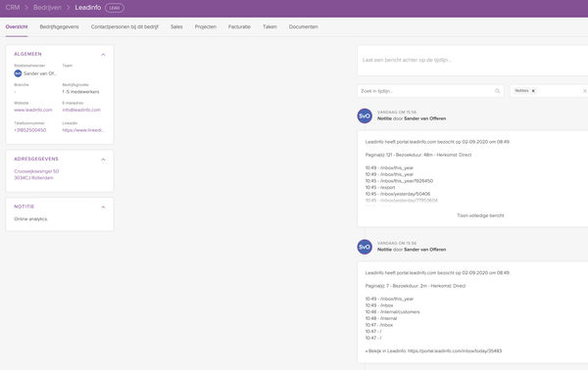Screen dimensions: 588x370
Task: Click the timeline search magnifier icon
Action: pos(498,91)
